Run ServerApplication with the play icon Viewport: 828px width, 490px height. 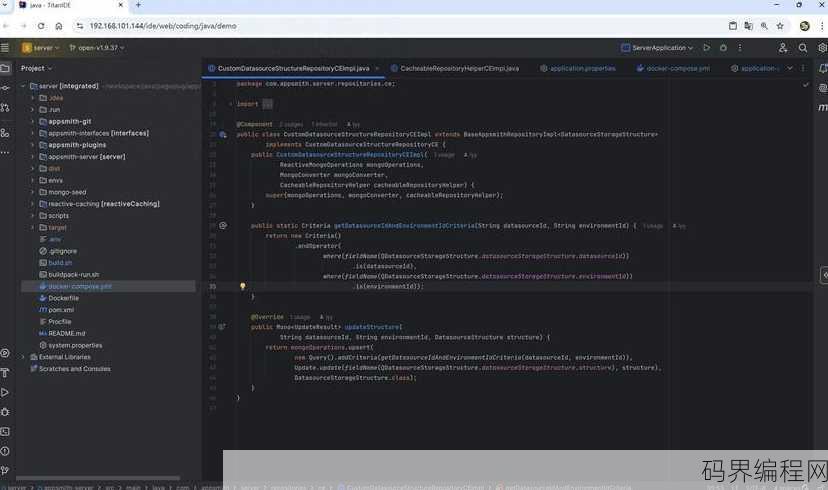click(x=707, y=48)
